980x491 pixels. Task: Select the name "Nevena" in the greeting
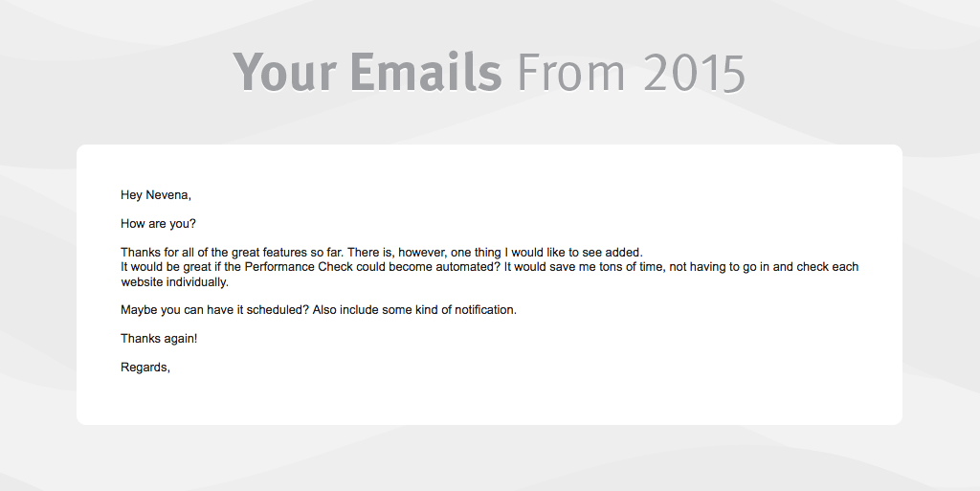click(x=167, y=195)
